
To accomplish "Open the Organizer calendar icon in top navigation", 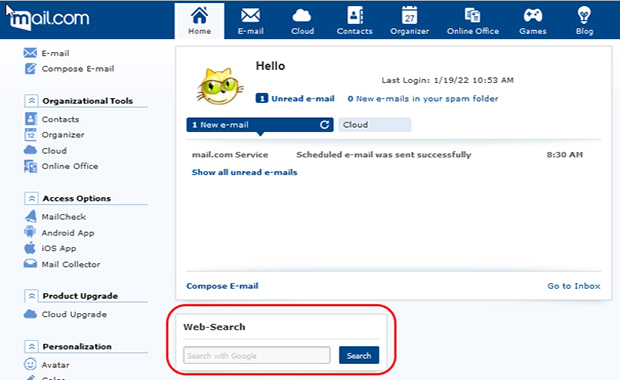I will click(409, 16).
